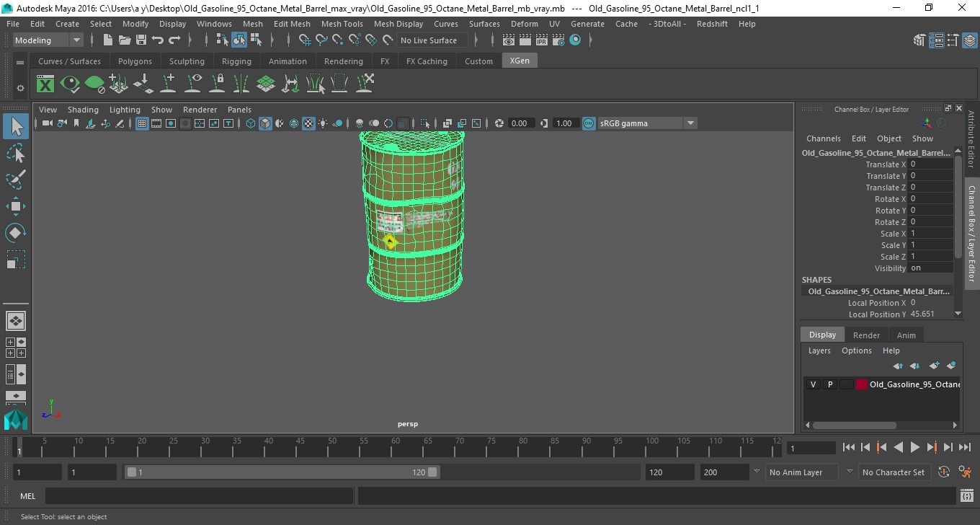Open a scene with the folder icon
Screen dimensions: 980x525
click(x=125, y=40)
